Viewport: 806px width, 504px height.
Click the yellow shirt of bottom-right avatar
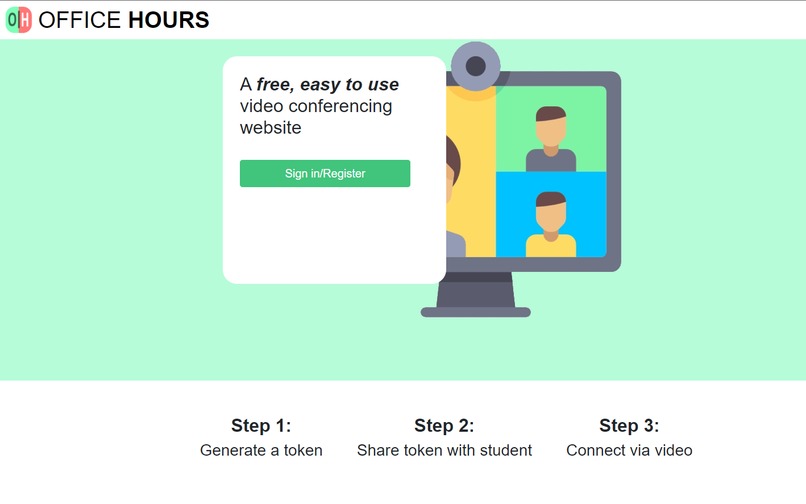click(x=551, y=246)
